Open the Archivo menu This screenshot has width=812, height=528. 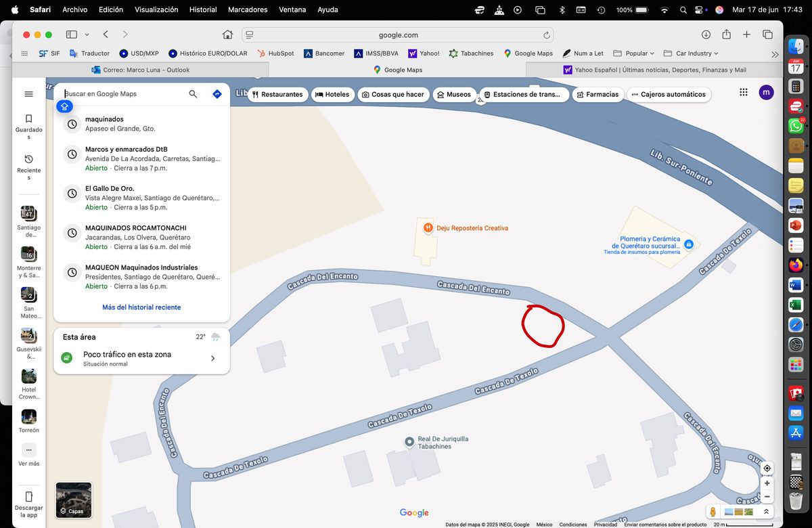click(74, 9)
